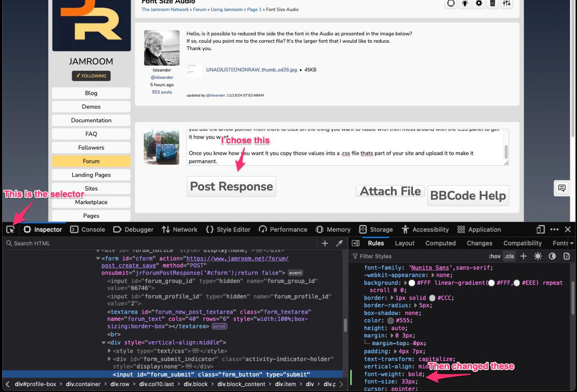
Task: Switch to the Console tab
Action: pyautogui.click(x=87, y=229)
